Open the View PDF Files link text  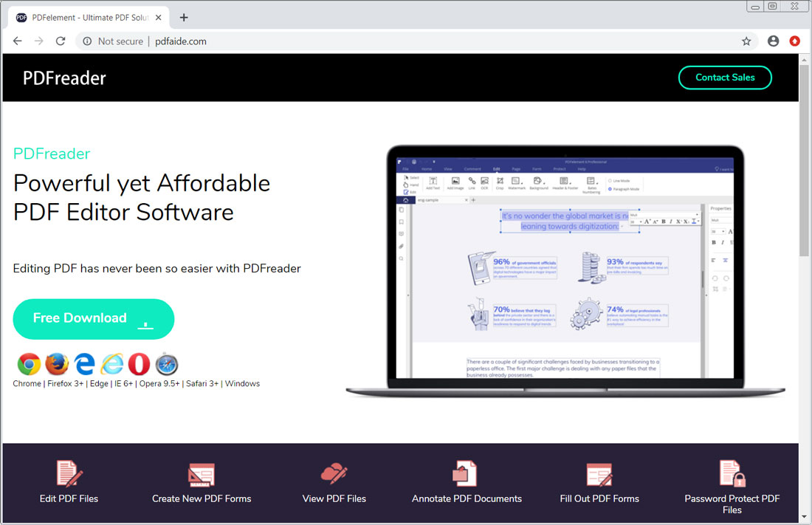pyautogui.click(x=334, y=498)
